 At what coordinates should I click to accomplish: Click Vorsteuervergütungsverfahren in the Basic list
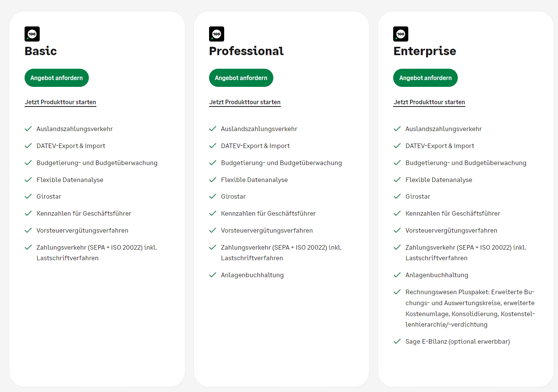click(82, 230)
